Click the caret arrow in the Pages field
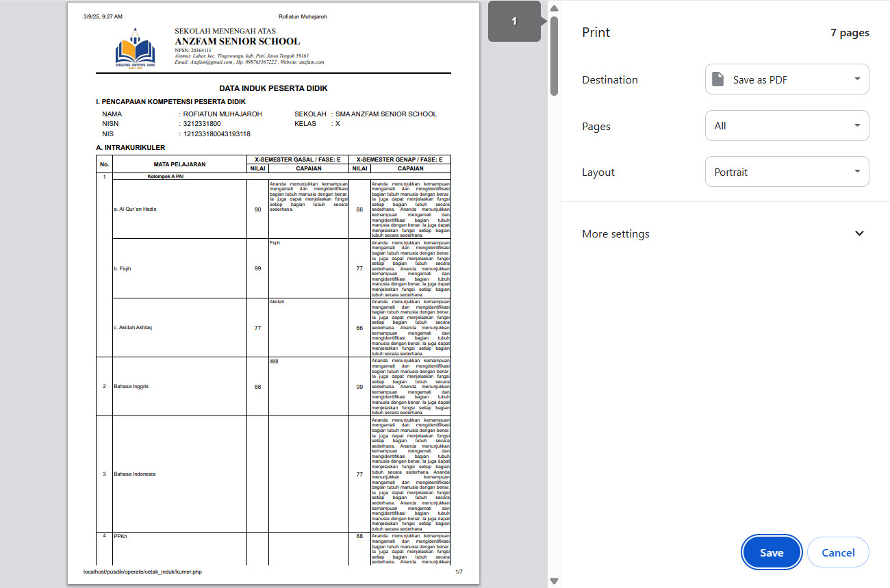 [857, 126]
